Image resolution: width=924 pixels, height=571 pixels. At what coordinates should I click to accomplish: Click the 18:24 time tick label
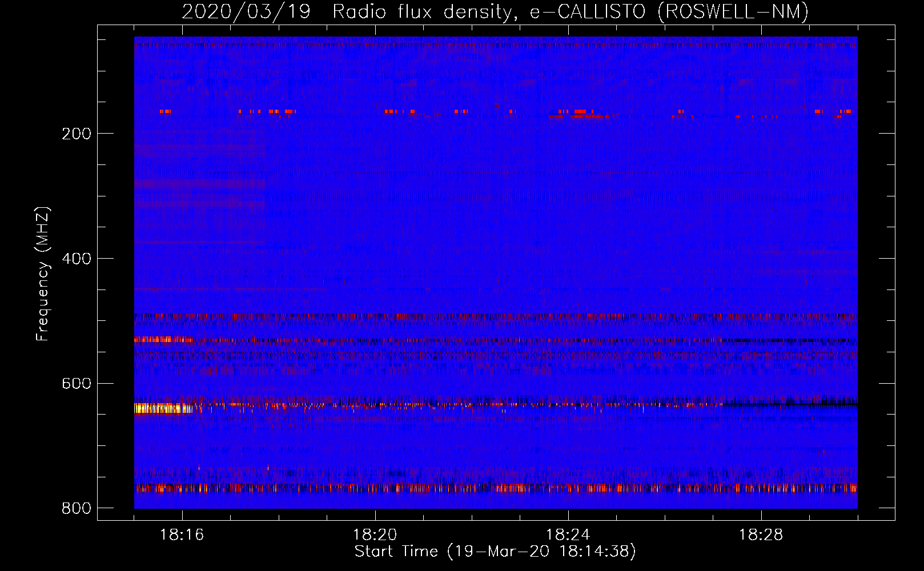point(568,535)
